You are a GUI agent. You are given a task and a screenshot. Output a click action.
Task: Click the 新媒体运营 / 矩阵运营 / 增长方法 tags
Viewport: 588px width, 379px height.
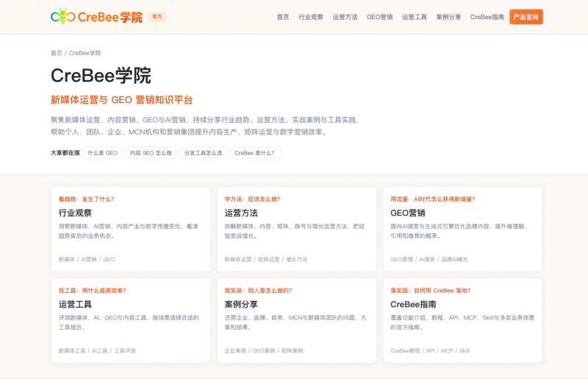click(266, 259)
